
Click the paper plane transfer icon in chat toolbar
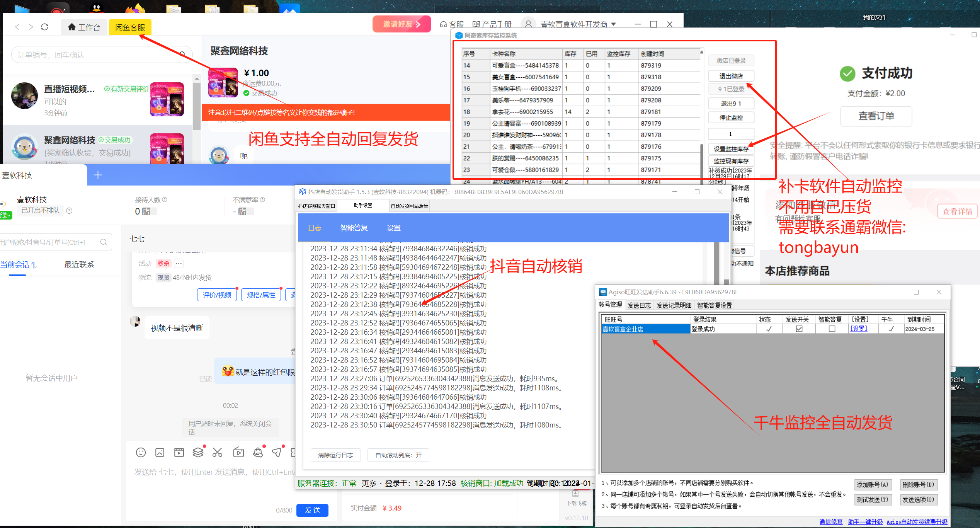pos(277,452)
